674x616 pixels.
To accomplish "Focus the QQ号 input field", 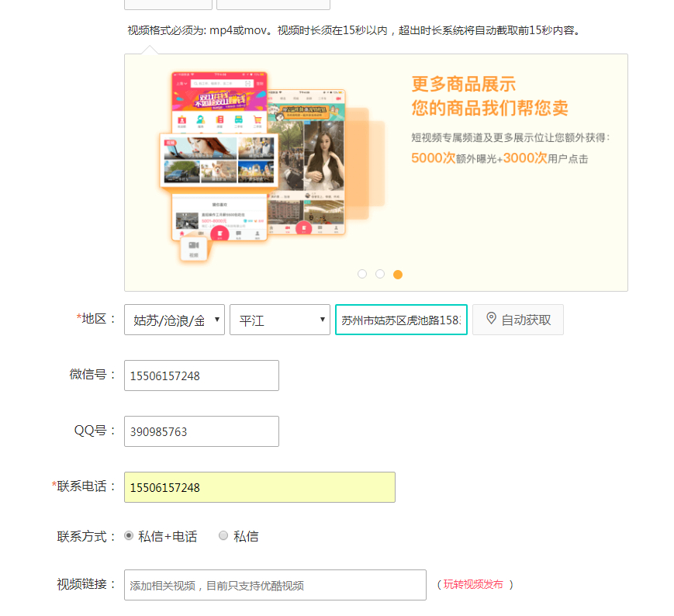I will pos(202,431).
